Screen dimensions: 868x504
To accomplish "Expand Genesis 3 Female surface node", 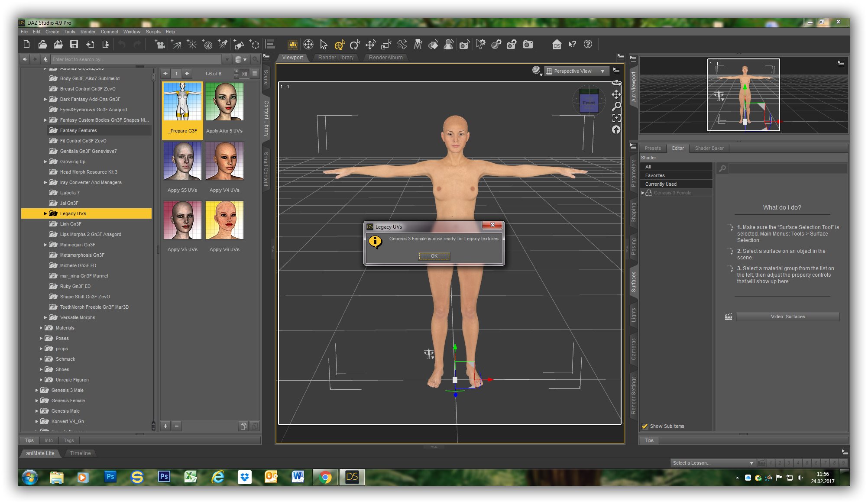I will [643, 193].
